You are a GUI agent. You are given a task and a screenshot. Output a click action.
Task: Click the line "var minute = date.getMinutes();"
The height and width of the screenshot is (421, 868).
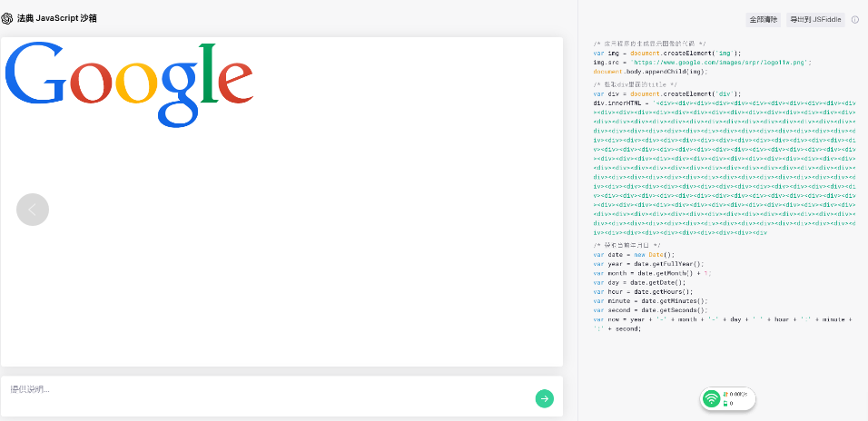(x=650, y=301)
